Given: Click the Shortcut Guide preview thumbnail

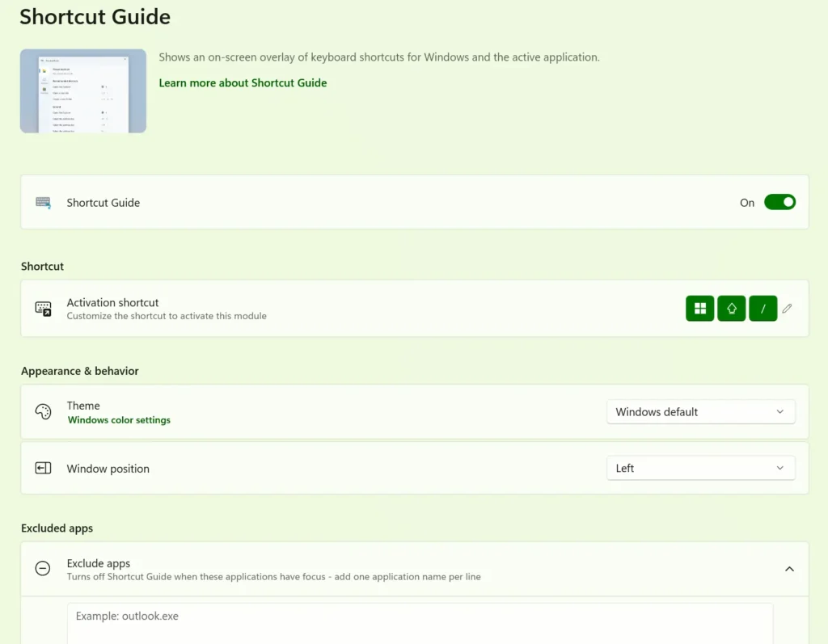Looking at the screenshot, I should tap(83, 90).
